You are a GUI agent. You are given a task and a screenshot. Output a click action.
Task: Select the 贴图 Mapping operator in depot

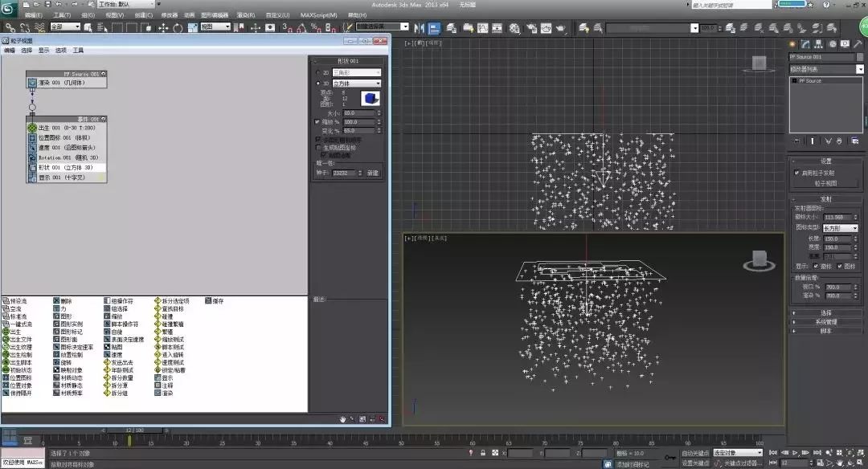(x=113, y=347)
